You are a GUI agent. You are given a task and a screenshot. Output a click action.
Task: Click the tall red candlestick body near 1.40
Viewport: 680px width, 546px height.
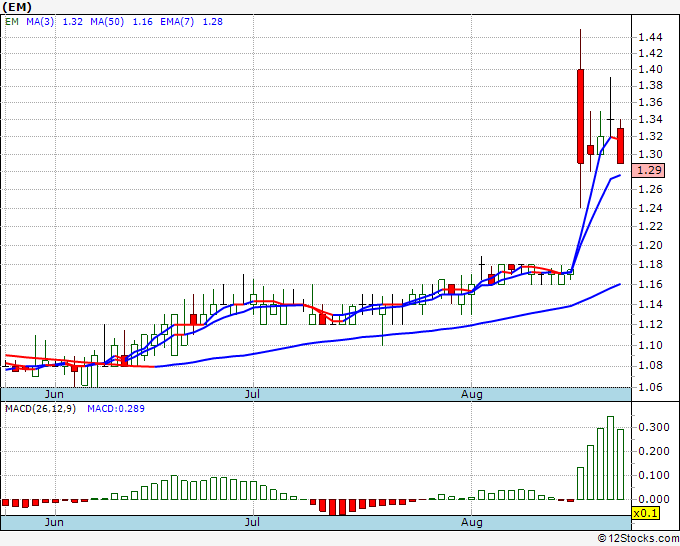point(580,116)
